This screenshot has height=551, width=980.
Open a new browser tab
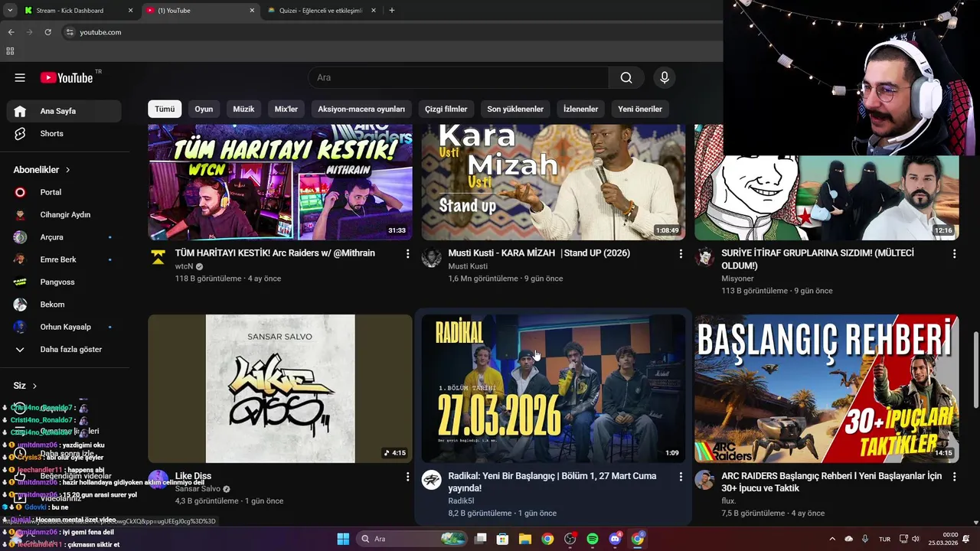(x=392, y=11)
